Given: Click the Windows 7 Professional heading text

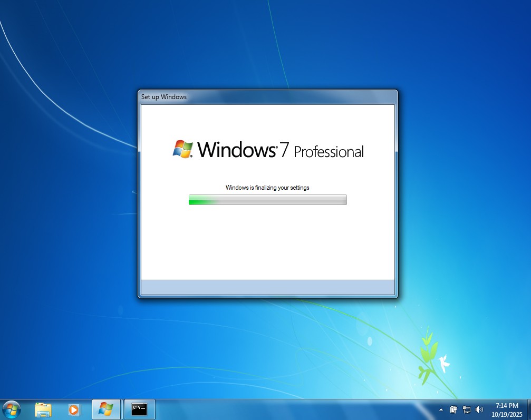Looking at the screenshot, I should [279, 151].
